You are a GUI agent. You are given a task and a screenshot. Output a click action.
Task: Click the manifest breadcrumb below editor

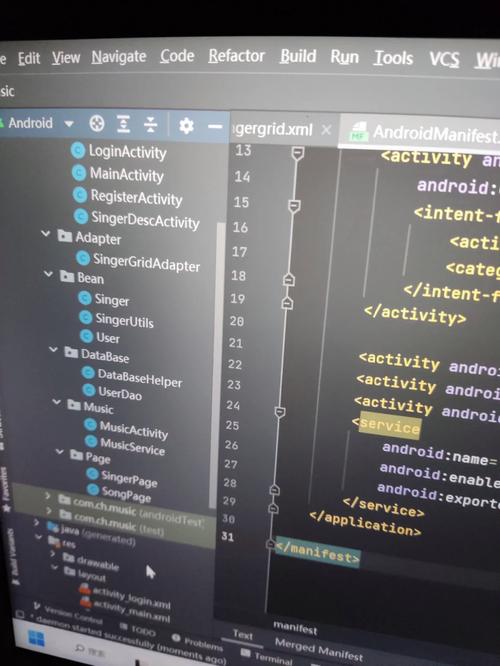pyautogui.click(x=295, y=627)
